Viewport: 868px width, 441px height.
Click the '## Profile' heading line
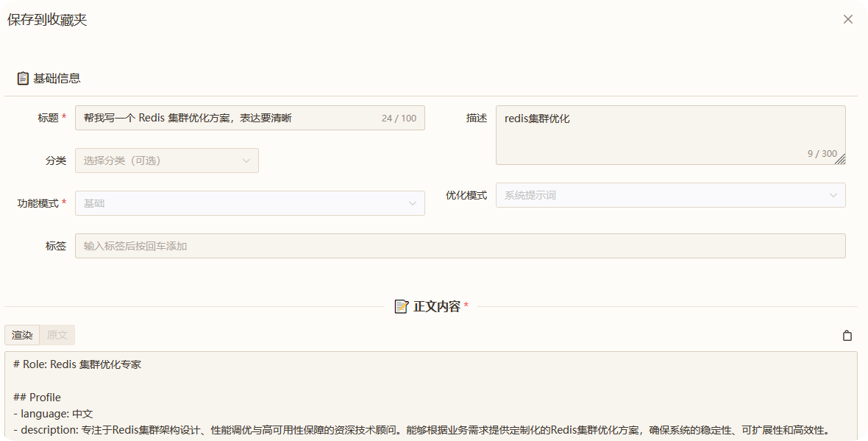(x=37, y=398)
